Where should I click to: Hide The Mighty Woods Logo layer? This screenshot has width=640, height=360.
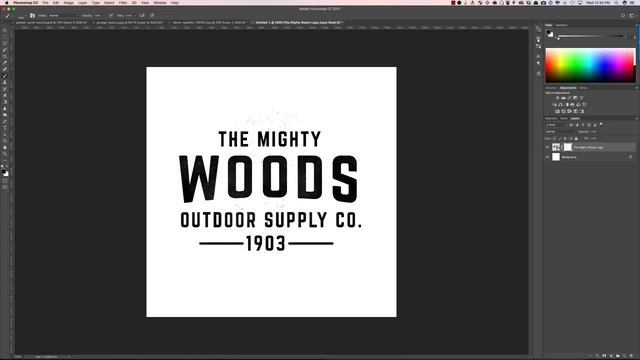pyautogui.click(x=547, y=147)
